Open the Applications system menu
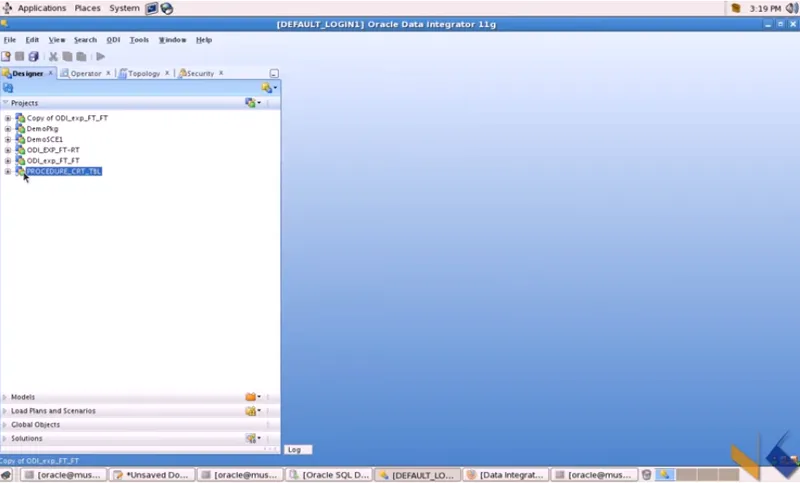Viewport: 800px width, 483px height. (42, 8)
